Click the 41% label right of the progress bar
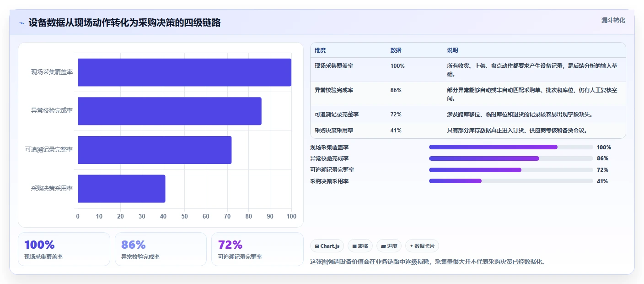This screenshot has height=284, width=644. [602, 181]
